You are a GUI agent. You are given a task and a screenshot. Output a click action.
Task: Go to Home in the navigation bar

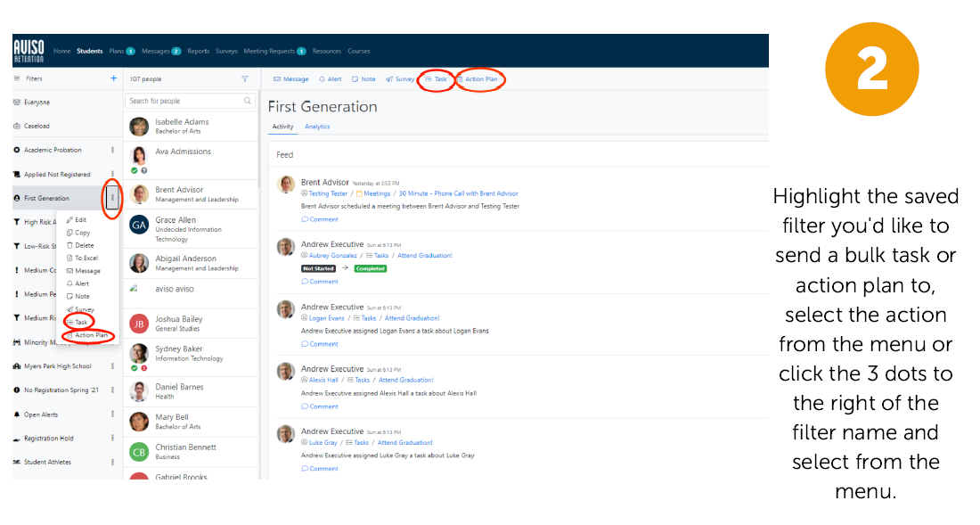[61, 51]
